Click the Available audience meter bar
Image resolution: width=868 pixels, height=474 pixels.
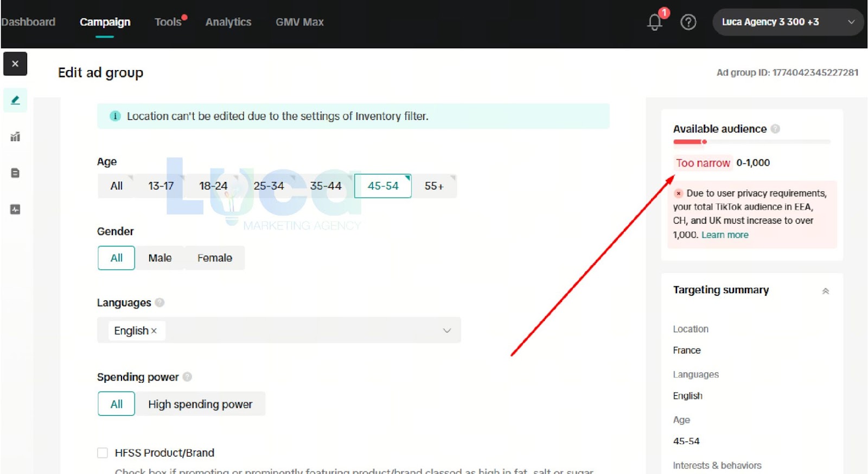pyautogui.click(x=752, y=142)
